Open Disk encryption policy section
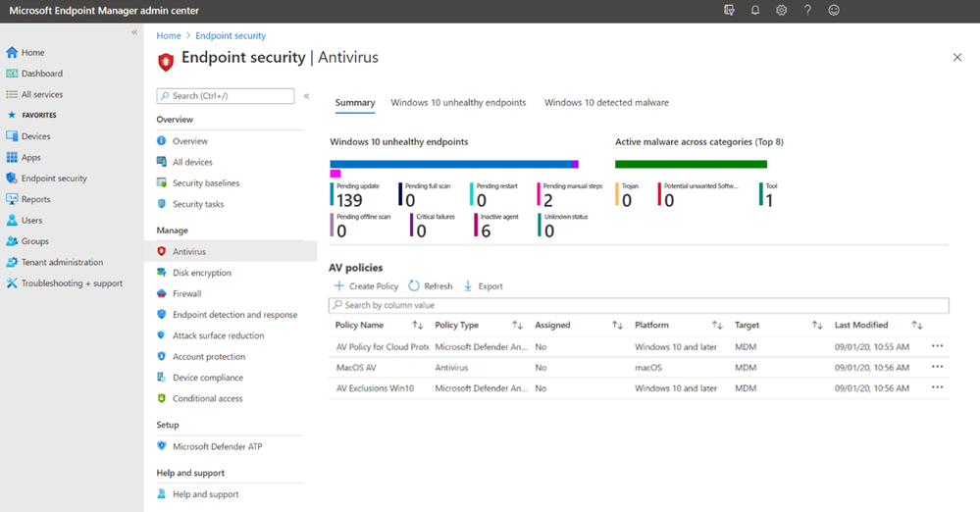Image resolution: width=980 pixels, height=512 pixels. 202,273
